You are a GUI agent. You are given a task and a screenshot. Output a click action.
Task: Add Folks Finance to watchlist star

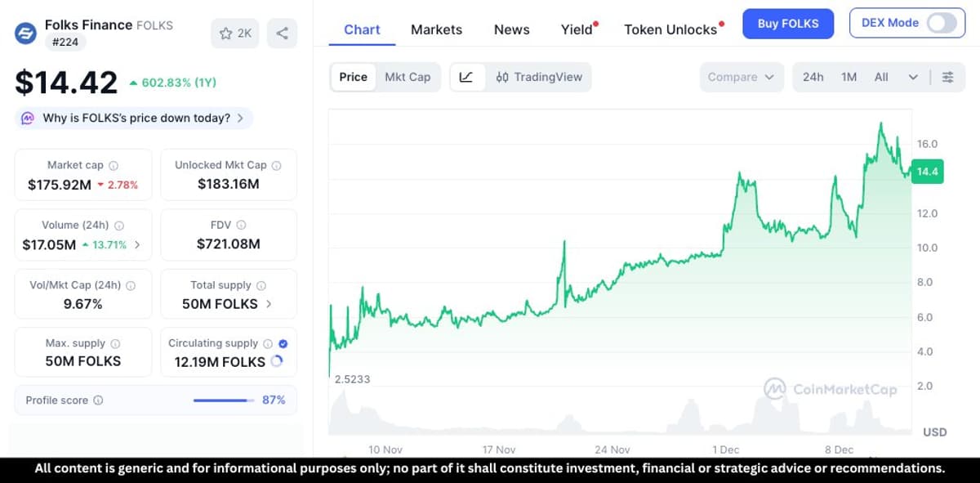(x=225, y=33)
